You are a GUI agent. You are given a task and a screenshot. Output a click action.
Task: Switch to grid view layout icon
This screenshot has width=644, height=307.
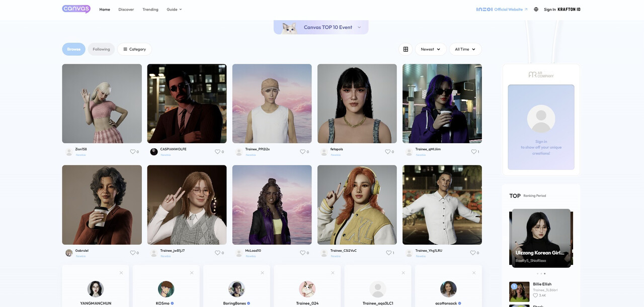tap(406, 49)
